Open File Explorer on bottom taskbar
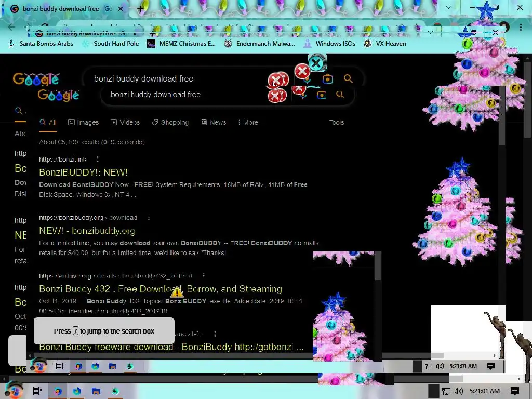The height and width of the screenshot is (399, 532). [96, 391]
